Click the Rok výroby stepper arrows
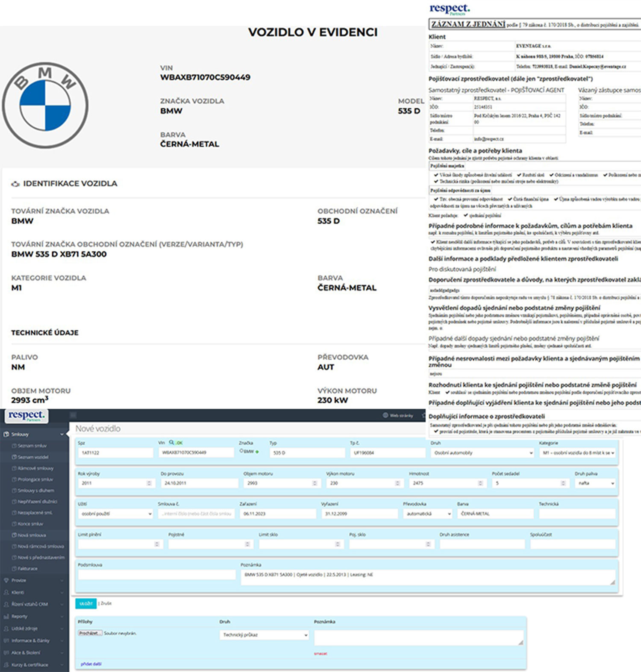Image resolution: width=641 pixels, height=672 pixels. coord(149,483)
